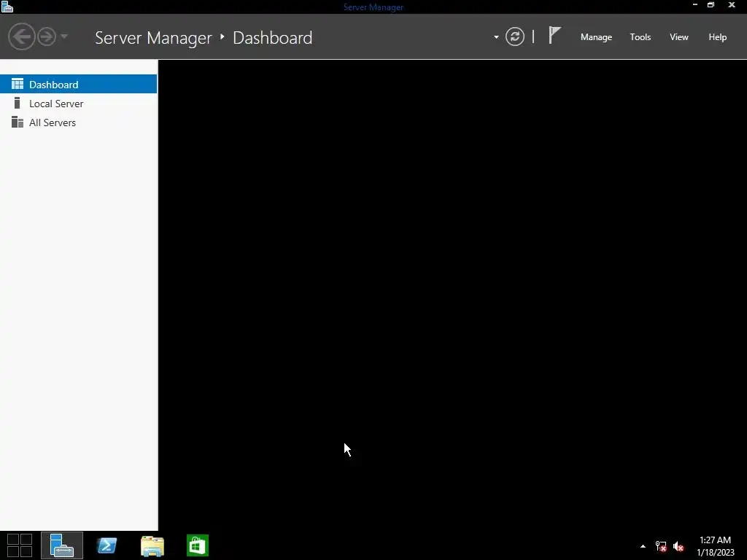Click the Dashboard grid icon
This screenshot has height=560, width=747.
(18, 84)
